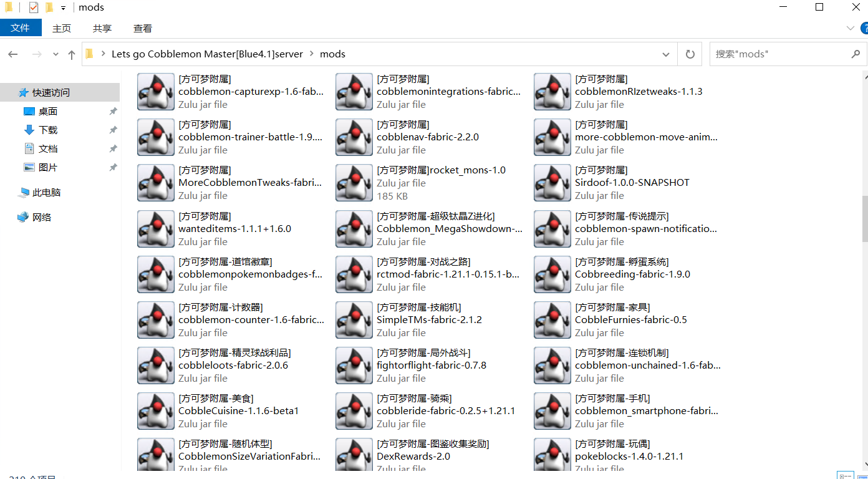Select the MoreCobblemonTweaks-fabri jar icon
868x479 pixels.
coord(156,183)
